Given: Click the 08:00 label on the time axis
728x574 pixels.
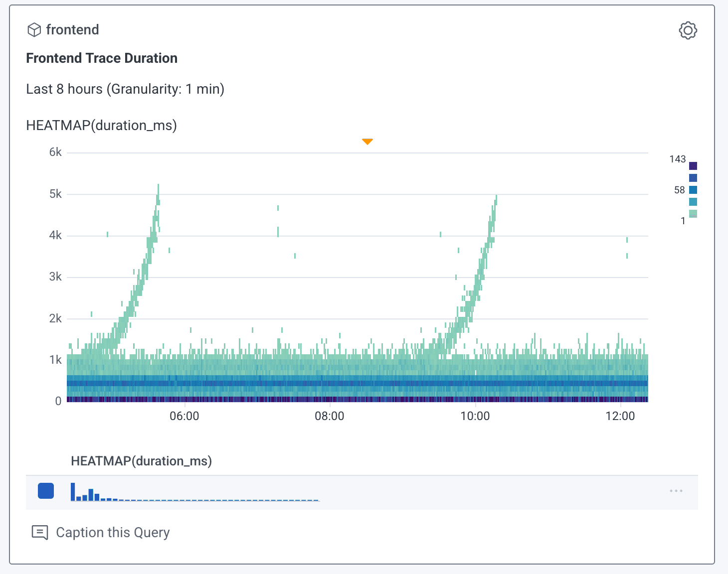Looking at the screenshot, I should click(329, 416).
